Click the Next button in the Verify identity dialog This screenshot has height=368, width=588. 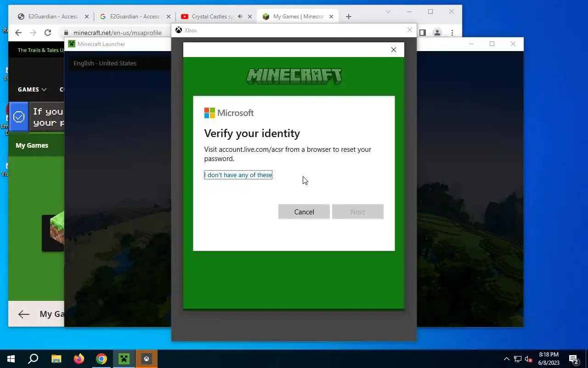click(x=357, y=212)
